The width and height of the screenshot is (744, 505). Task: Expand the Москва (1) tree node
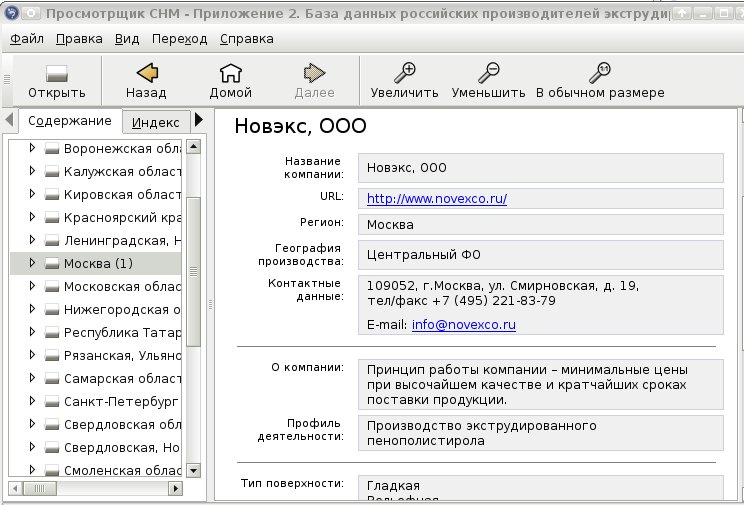tap(32, 263)
